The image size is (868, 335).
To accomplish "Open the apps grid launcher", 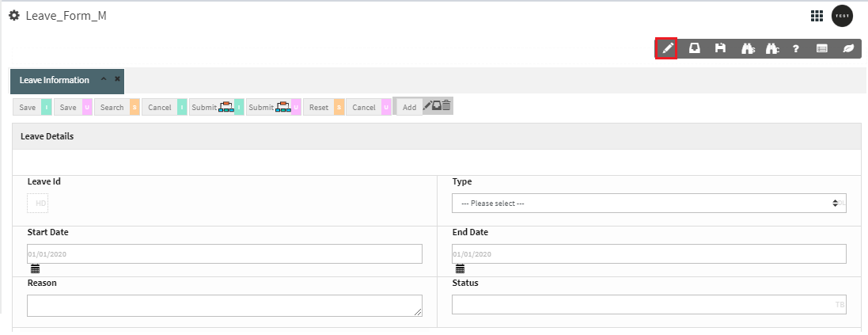I will [817, 16].
